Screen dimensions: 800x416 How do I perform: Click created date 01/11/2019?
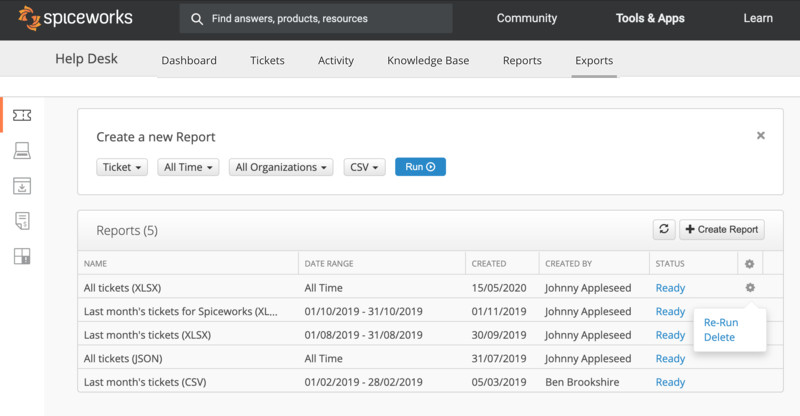point(499,311)
